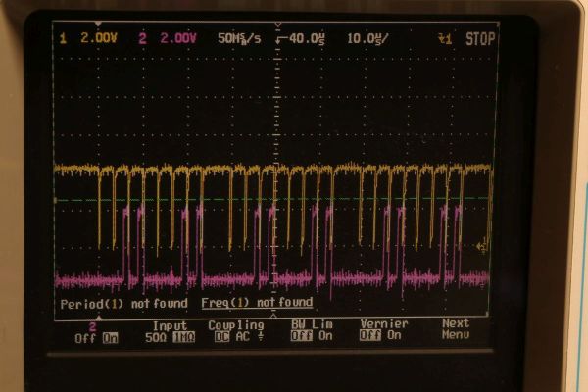Toggle the Vernier Off/On setting
588x392 pixels.
[383, 335]
